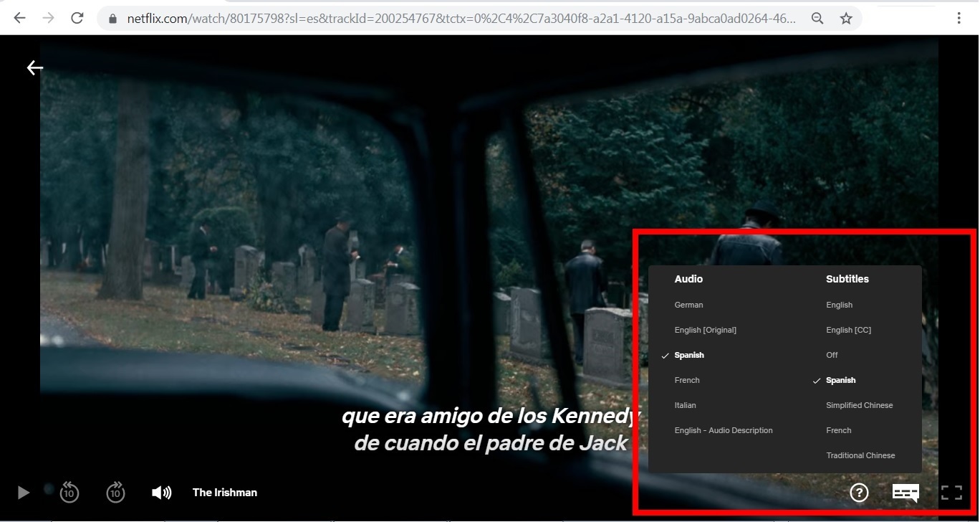Screen dimensions: 980x522
Task: Click the lock icon for site information
Action: click(x=112, y=19)
